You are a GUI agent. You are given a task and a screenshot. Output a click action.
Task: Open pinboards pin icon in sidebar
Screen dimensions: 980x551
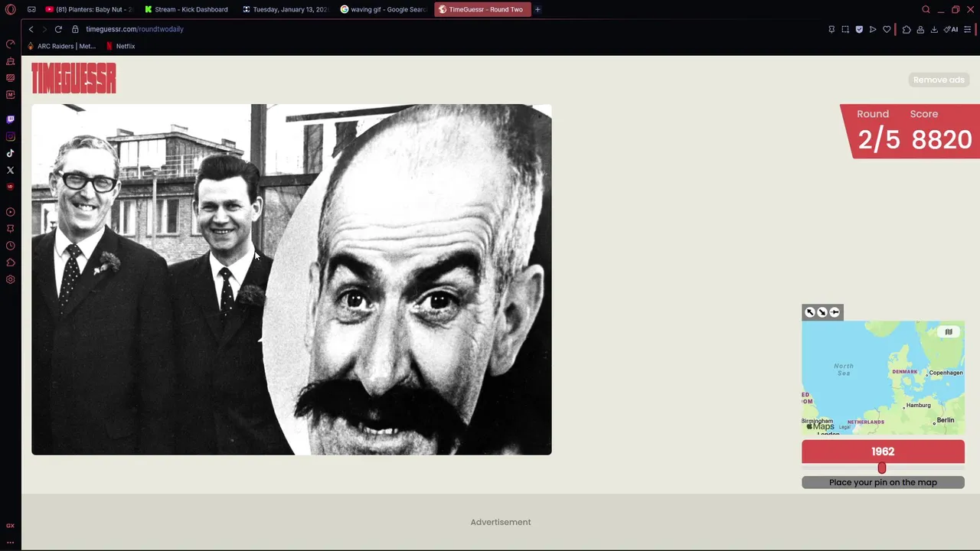10,229
